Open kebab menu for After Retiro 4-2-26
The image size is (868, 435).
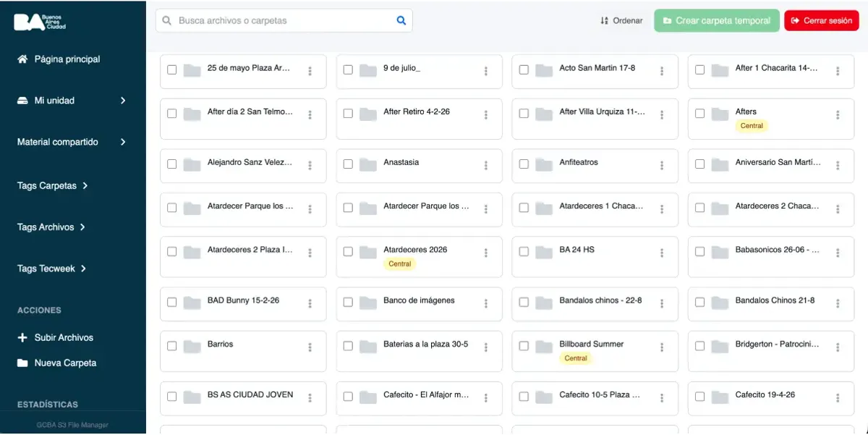(486, 115)
